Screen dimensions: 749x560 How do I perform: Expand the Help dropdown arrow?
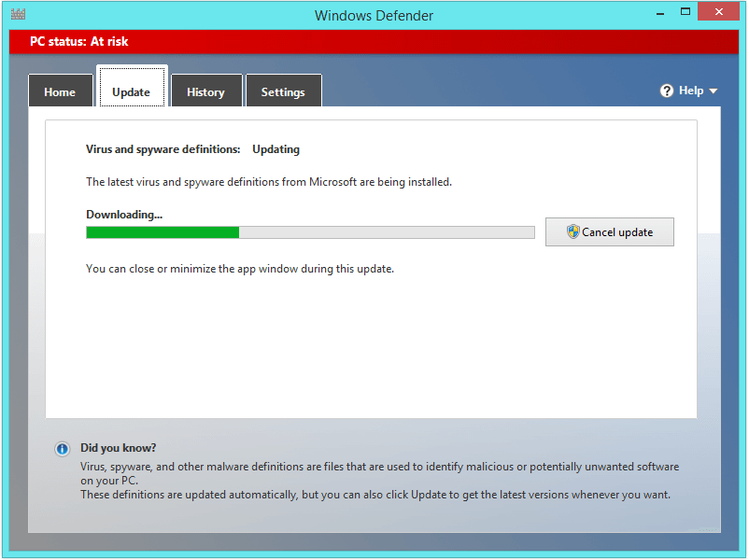click(x=714, y=91)
